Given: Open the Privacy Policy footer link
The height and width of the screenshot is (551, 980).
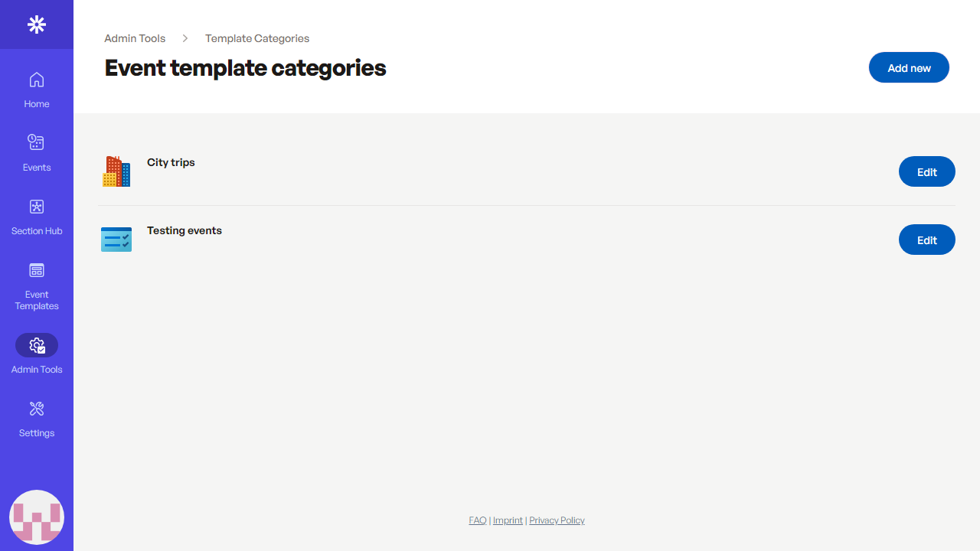Looking at the screenshot, I should tap(557, 520).
